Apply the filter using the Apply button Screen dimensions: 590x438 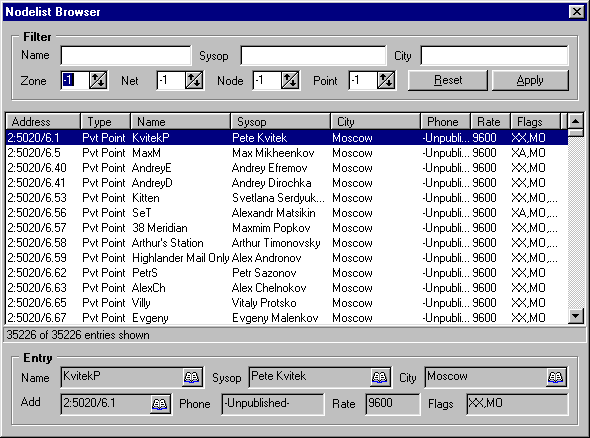tap(530, 80)
